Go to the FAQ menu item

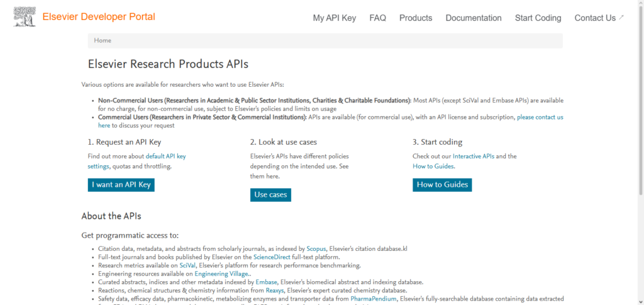377,18
